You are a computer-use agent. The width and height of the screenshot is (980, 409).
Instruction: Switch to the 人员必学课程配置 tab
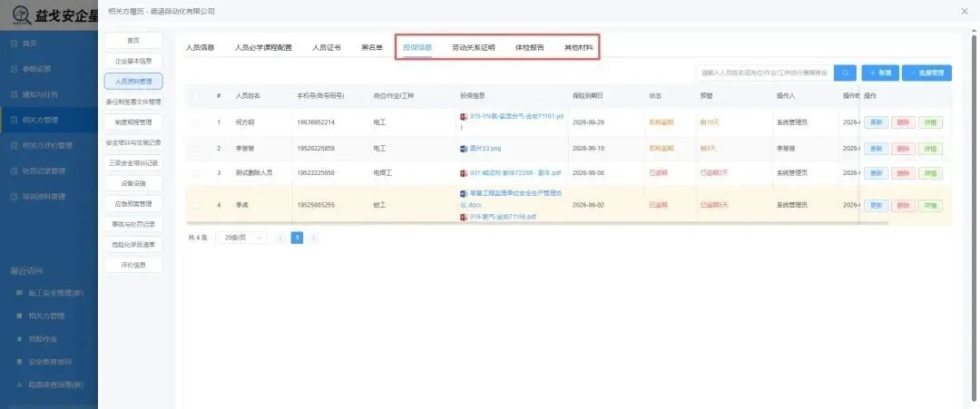(x=263, y=47)
